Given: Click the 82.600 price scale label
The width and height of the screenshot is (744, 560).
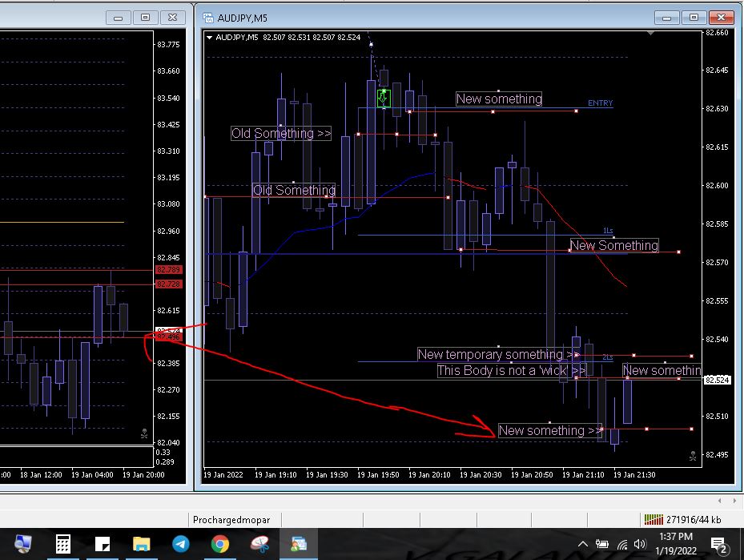Looking at the screenshot, I should (x=717, y=185).
